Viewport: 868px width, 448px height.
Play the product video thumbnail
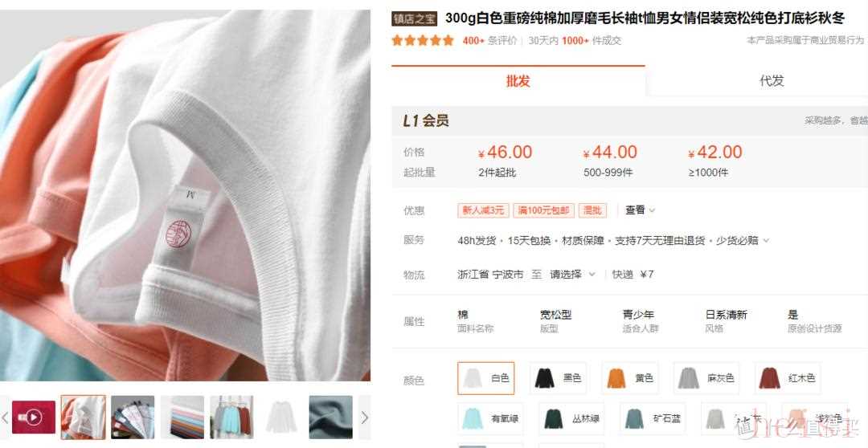coord(34,417)
